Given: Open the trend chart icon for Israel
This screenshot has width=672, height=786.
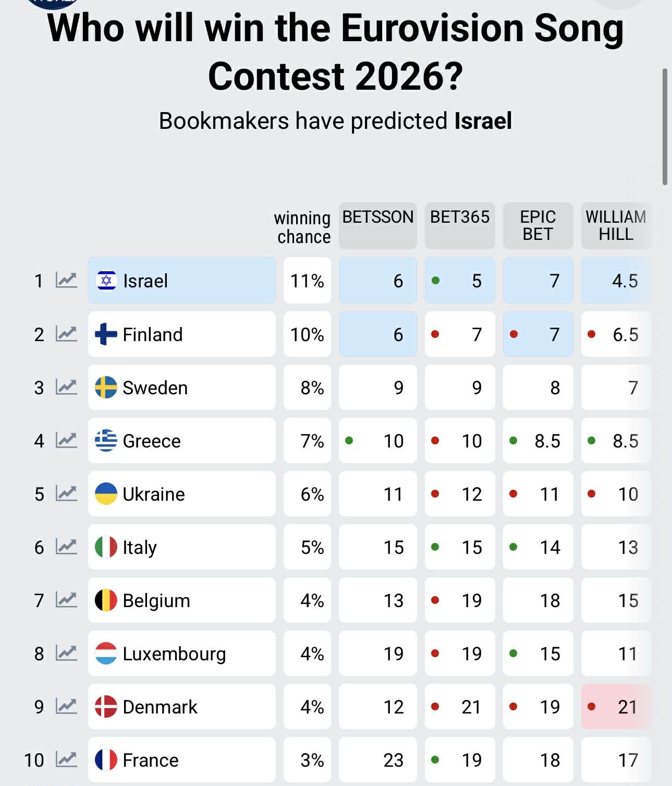Looking at the screenshot, I should (x=66, y=281).
